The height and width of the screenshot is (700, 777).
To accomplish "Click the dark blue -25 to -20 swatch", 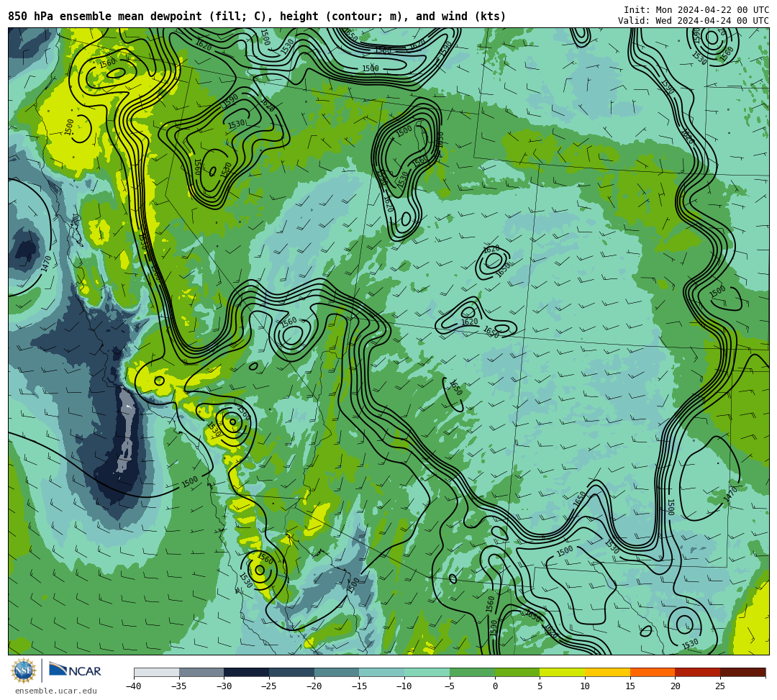I will click(x=292, y=672).
